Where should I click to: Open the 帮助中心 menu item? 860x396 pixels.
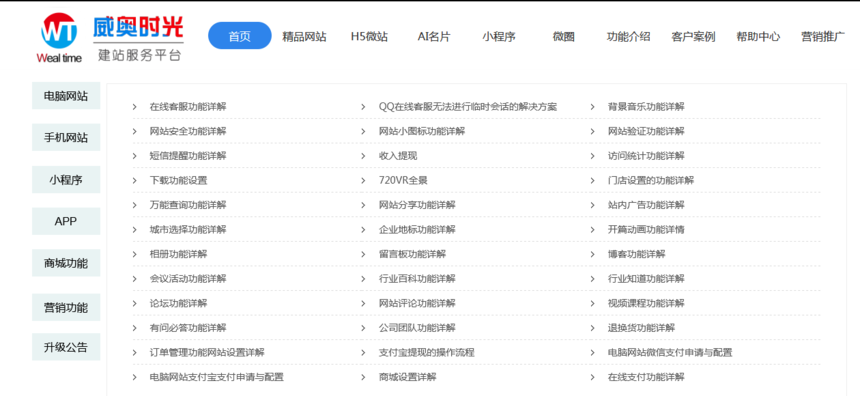pos(758,37)
